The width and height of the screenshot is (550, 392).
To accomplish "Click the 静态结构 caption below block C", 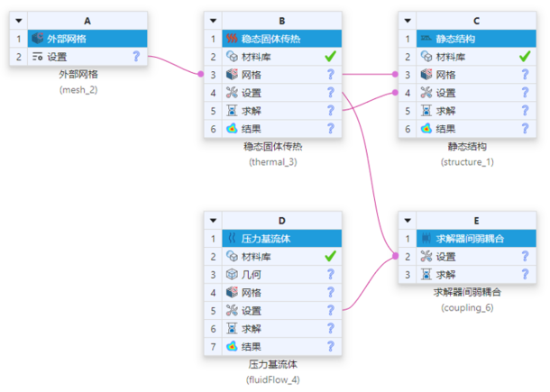I will [x=467, y=146].
